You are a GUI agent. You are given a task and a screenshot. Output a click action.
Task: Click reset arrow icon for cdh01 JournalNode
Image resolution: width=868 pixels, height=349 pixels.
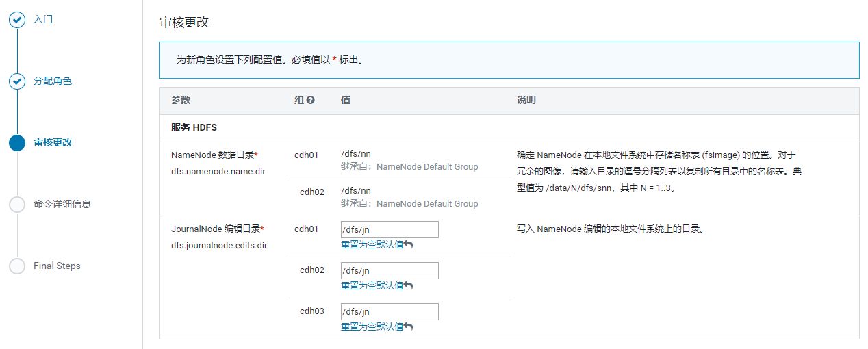(x=409, y=244)
